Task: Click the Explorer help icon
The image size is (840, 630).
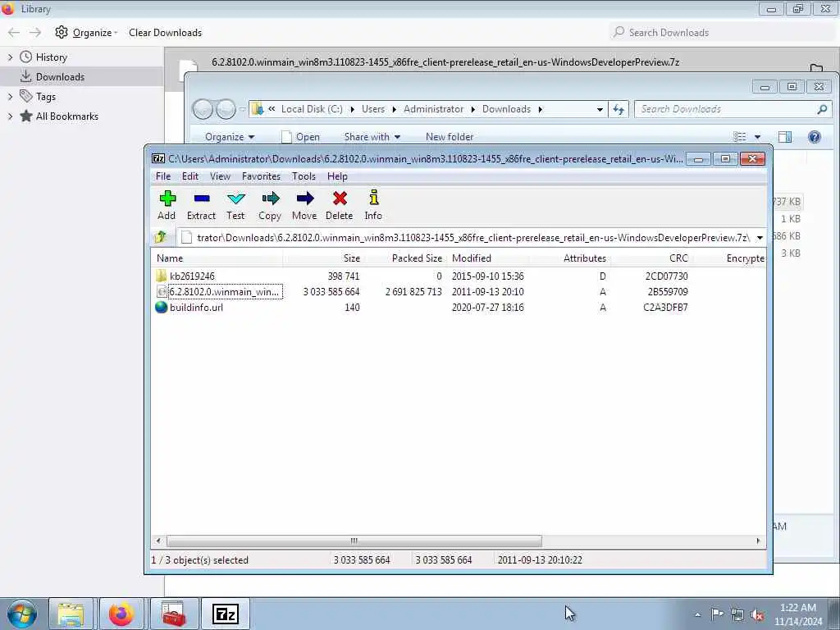Action: [x=815, y=137]
